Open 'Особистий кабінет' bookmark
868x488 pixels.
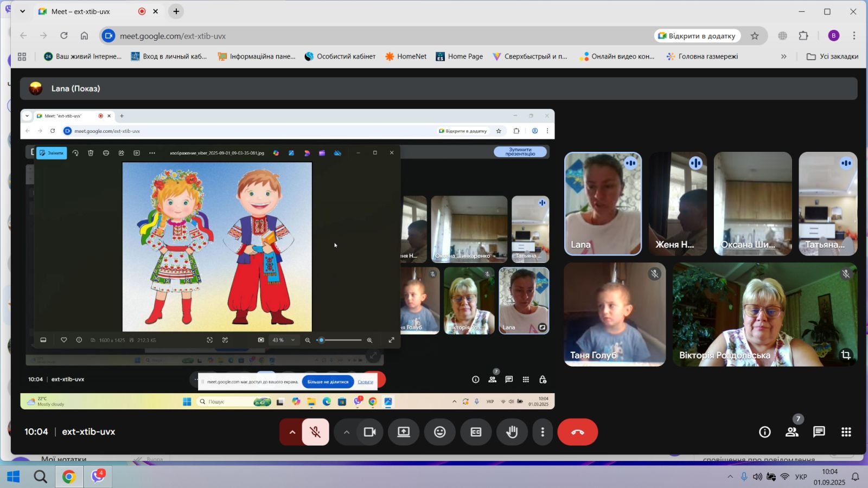pos(340,56)
